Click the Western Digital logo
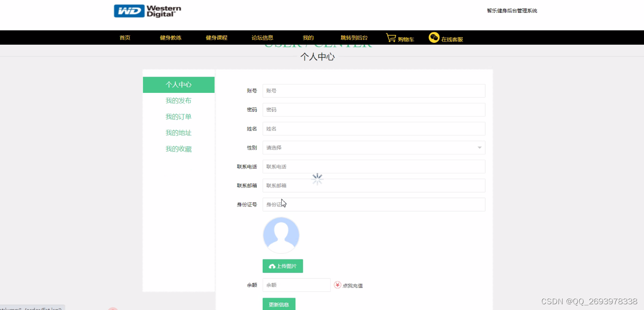This screenshot has width=644, height=310. click(147, 11)
